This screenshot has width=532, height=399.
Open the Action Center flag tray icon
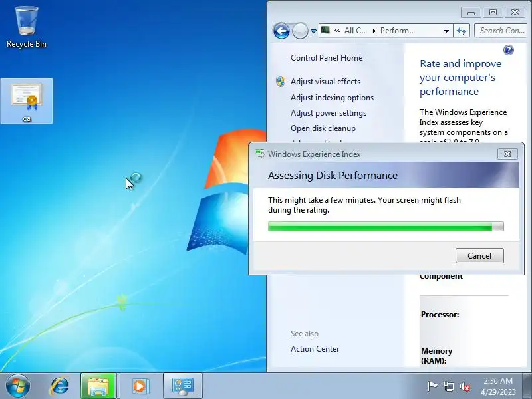point(432,386)
